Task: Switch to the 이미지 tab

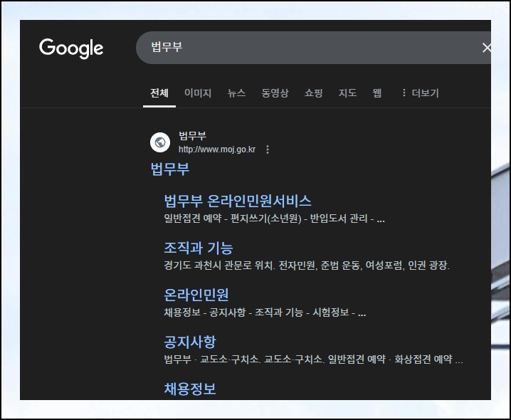Action: (198, 93)
